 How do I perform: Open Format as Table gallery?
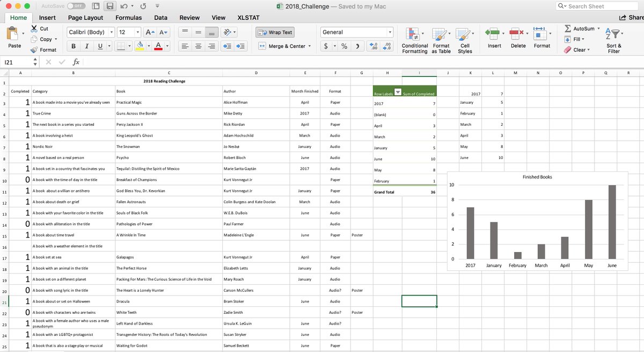[441, 40]
